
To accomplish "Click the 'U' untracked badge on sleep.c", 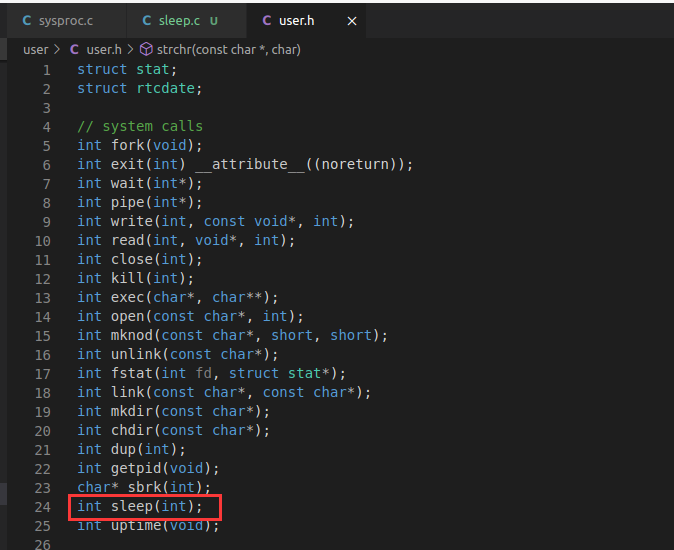I will tap(214, 21).
